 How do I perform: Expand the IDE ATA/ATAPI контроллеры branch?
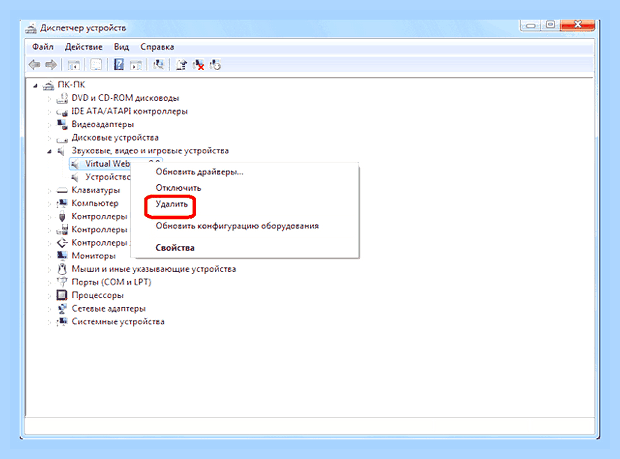click(x=49, y=112)
